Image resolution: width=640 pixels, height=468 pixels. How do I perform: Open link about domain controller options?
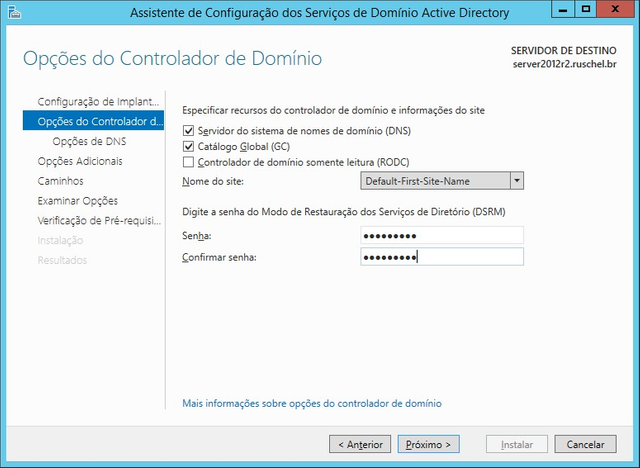pos(312,404)
